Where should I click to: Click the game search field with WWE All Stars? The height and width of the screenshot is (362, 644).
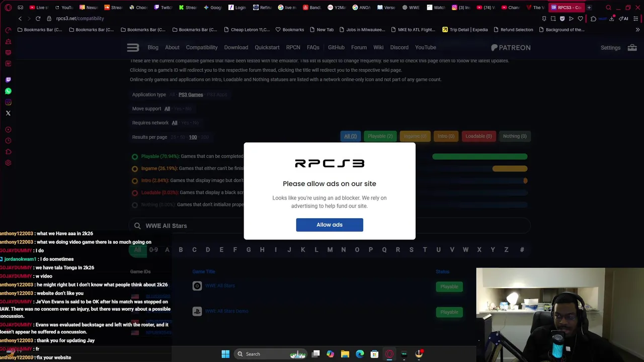pos(330,226)
